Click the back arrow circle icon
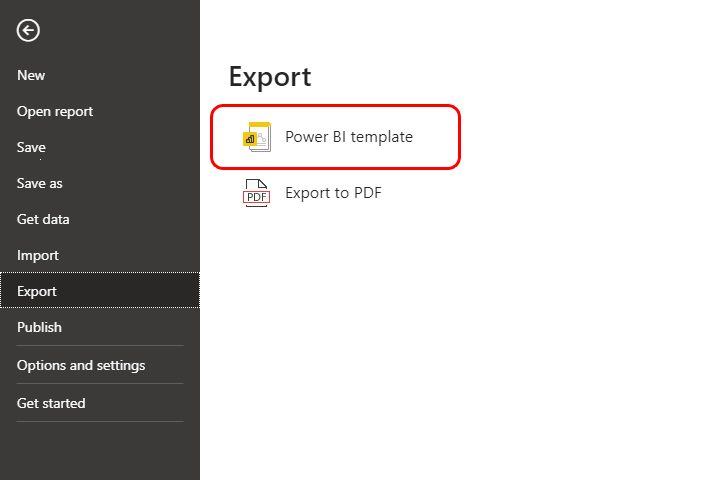This screenshot has height=480, width=720. pos(28,30)
